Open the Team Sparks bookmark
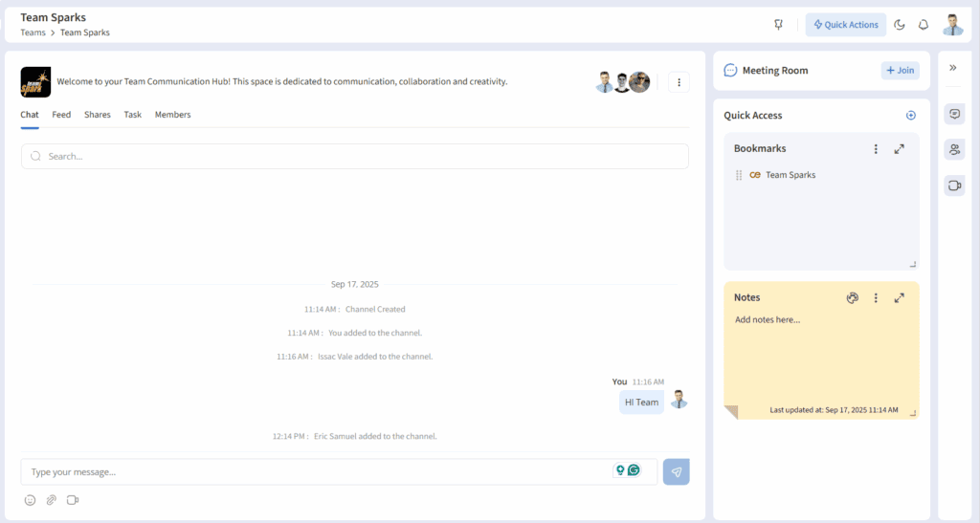980x523 pixels. point(790,175)
